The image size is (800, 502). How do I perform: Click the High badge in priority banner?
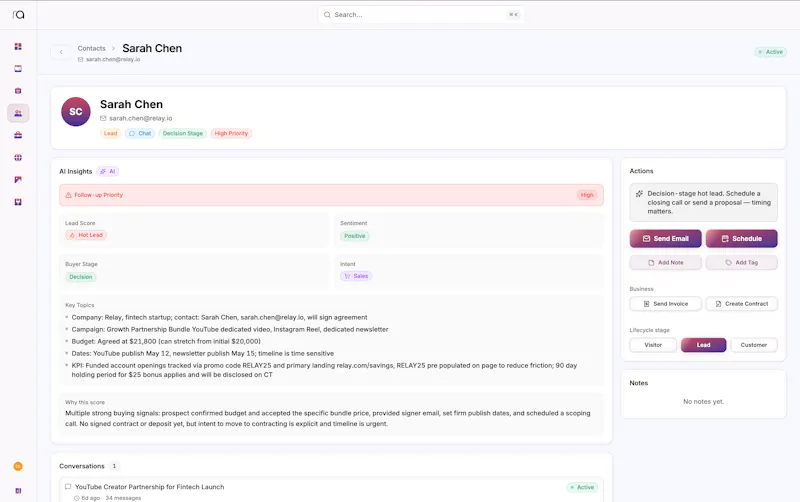587,195
